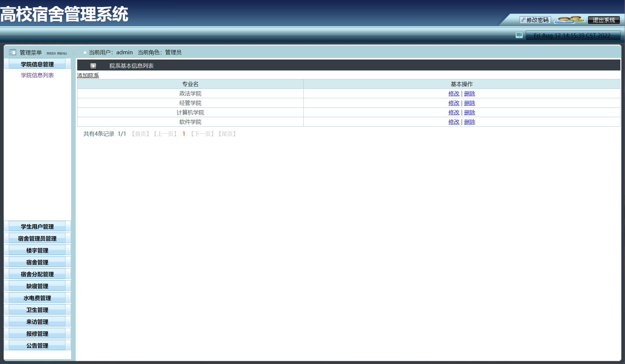Screen dimensions: 625x364
Task: Click 删除 for 软件学院
Action: (x=469, y=122)
